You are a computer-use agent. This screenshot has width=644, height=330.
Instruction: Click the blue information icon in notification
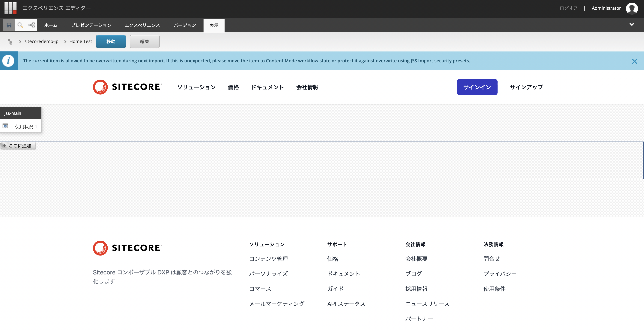pyautogui.click(x=9, y=61)
